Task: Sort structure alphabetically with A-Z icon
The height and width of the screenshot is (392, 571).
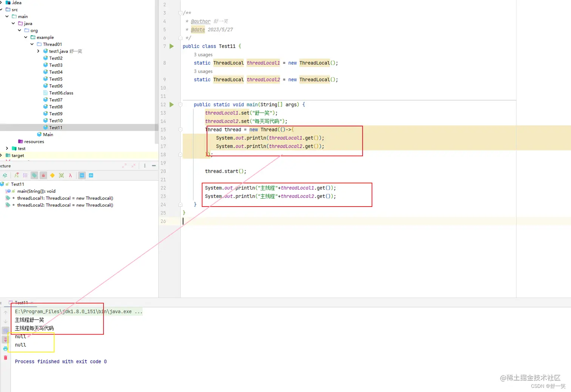Action: [5, 175]
